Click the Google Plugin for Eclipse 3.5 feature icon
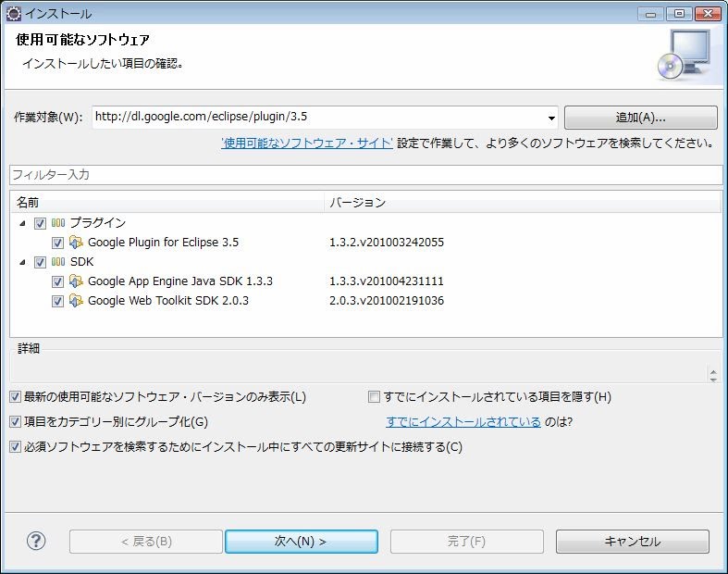The height and width of the screenshot is (574, 728). point(76,243)
